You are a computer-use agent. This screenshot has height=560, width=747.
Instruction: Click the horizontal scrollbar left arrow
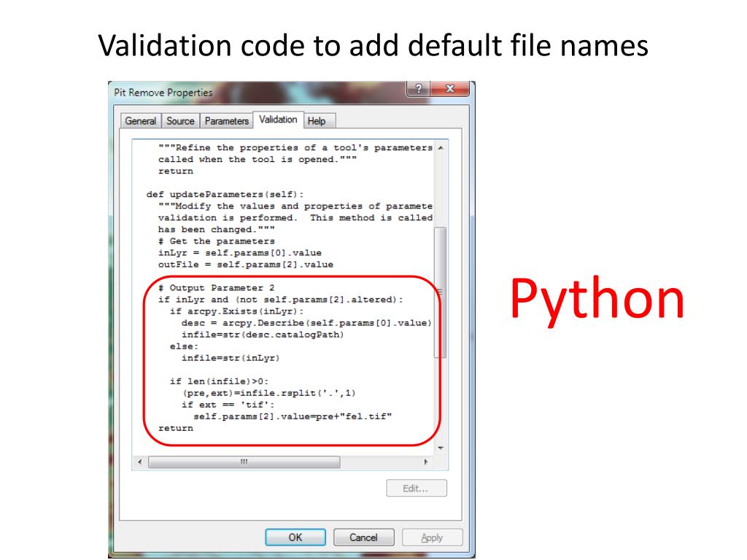pyautogui.click(x=139, y=462)
